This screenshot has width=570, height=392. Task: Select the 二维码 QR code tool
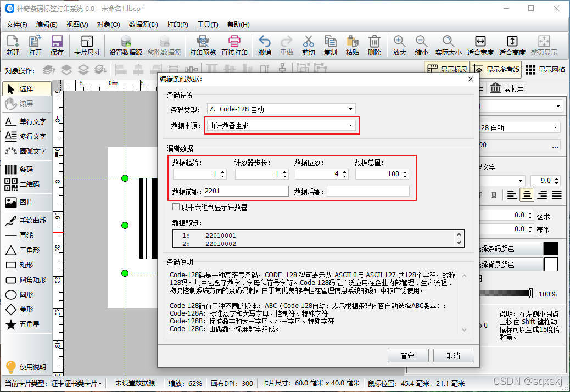point(26,184)
